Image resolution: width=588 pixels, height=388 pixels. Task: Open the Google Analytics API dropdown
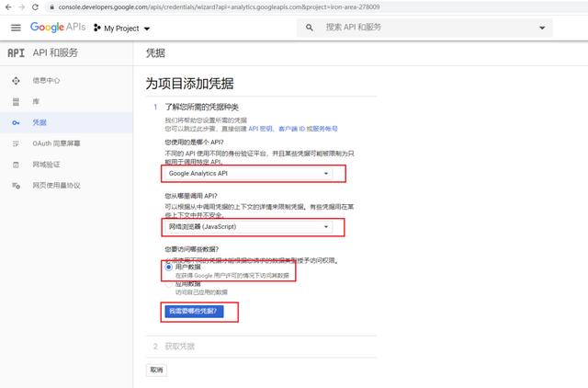[248, 174]
